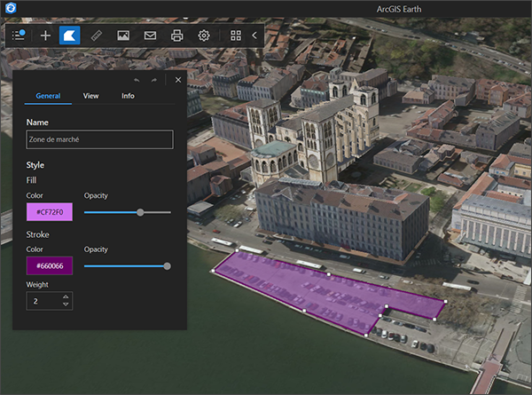The height and width of the screenshot is (395, 532).
Task: Click the Fill opacity slider handle
Action: click(x=140, y=213)
